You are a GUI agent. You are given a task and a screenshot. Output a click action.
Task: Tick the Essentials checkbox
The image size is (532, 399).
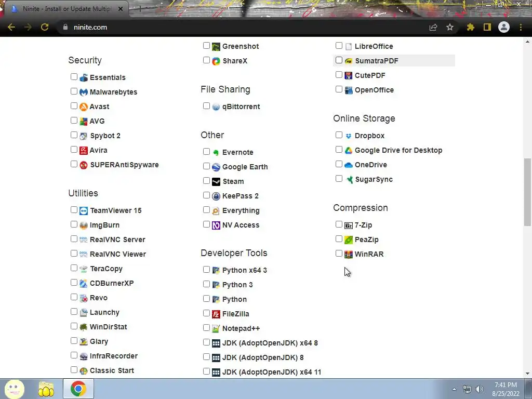pos(74,77)
